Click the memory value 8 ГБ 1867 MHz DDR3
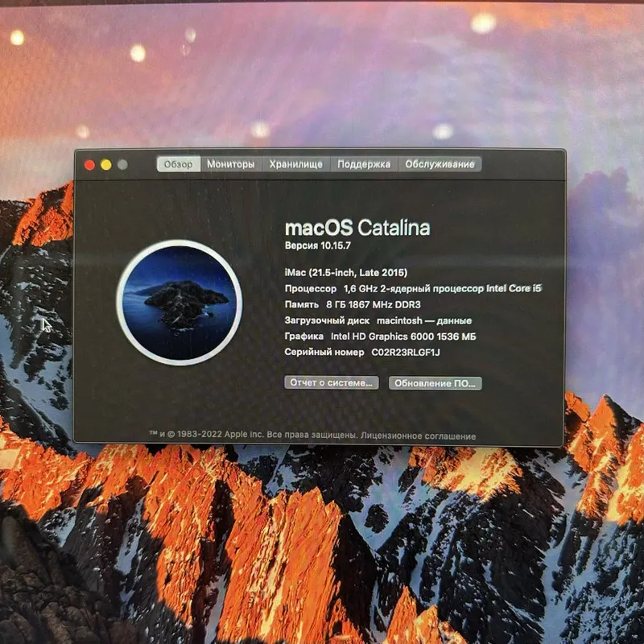644x644 pixels. (x=374, y=304)
